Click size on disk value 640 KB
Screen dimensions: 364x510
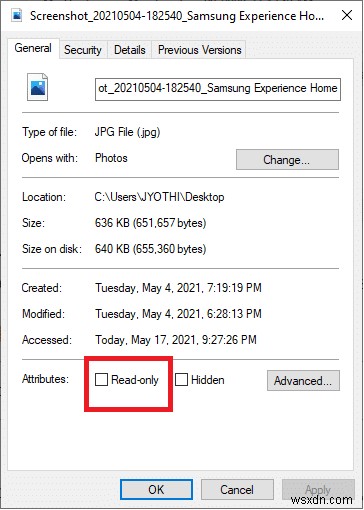pos(150,249)
